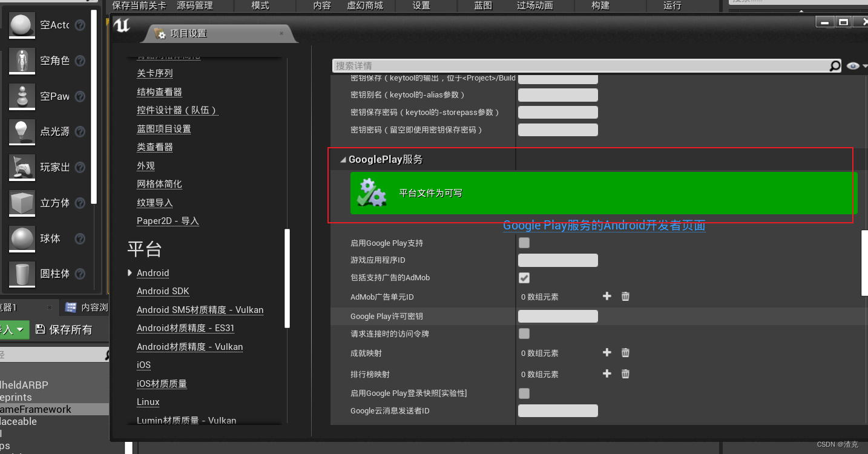Screen dimensions: 868x454
Task: Select the 点光源 point light icon
Action: (21, 131)
